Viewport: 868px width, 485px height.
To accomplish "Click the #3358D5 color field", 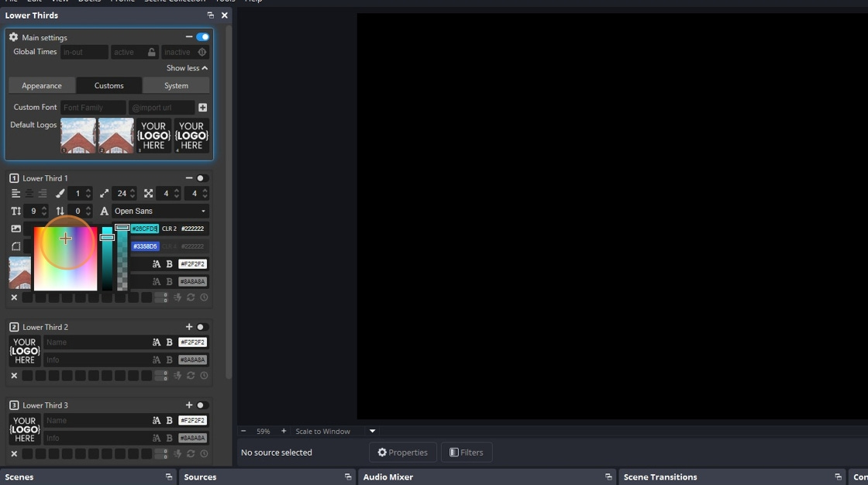I will pos(145,246).
